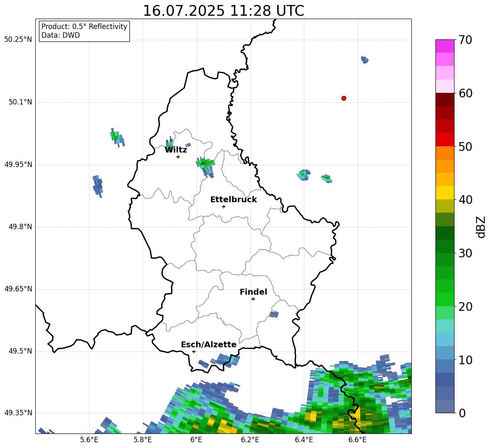Screen dimensions: 491x448
Task: Click the 6.6°E longitude tick label
Action: (357, 440)
